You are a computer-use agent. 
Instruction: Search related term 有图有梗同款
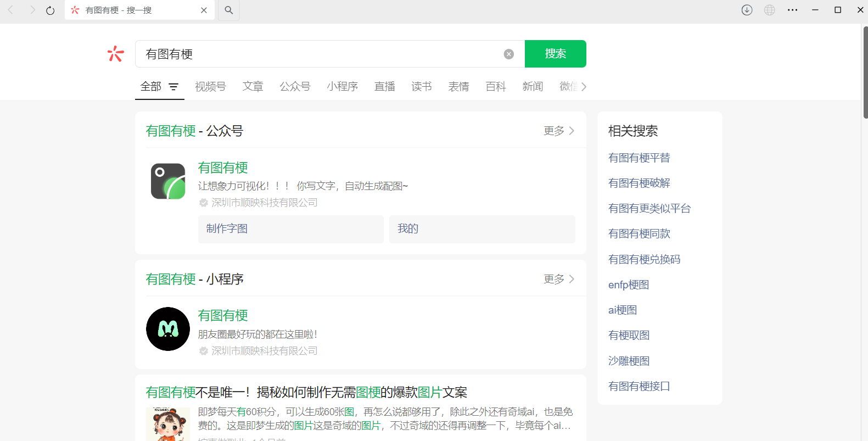click(639, 233)
